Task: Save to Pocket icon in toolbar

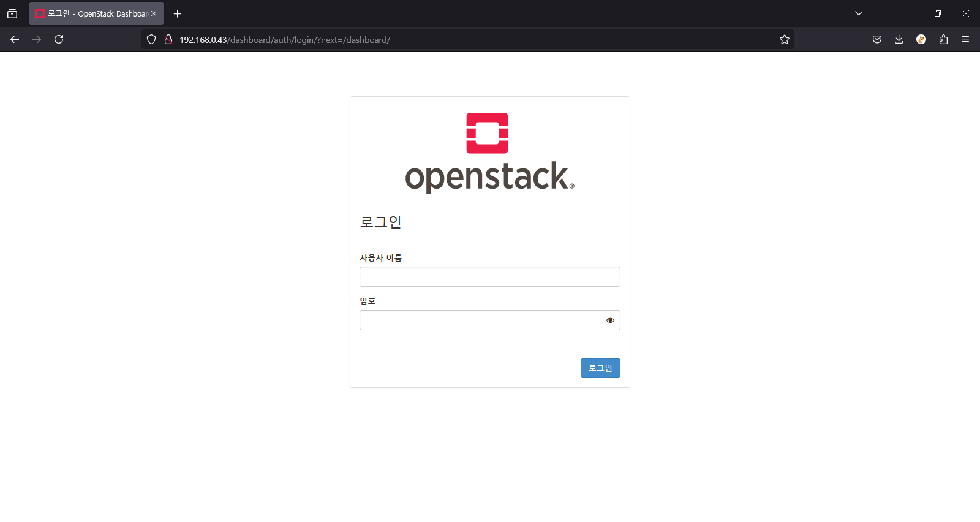Action: [877, 39]
